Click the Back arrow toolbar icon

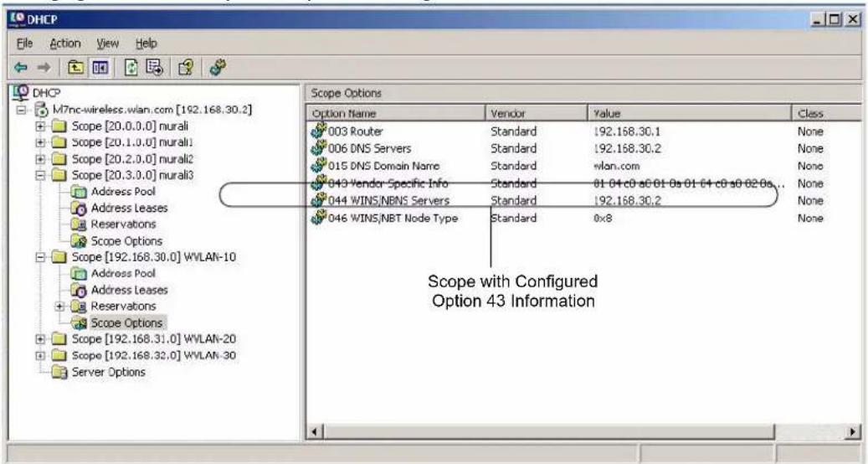[20, 68]
